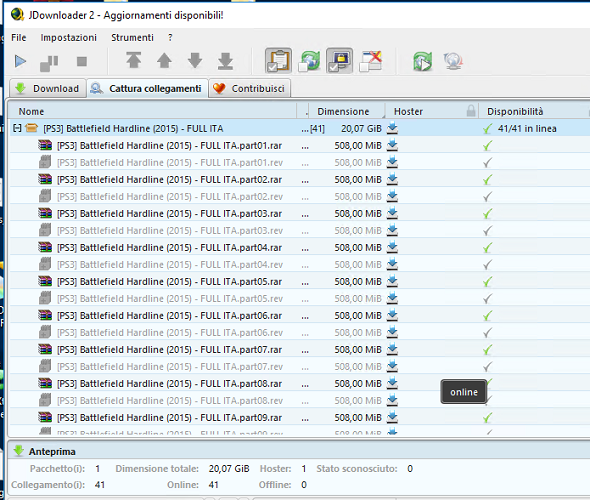Viewport: 590px width, 500px height.
Task: Move selection to top arrow icon
Action: pos(134,60)
